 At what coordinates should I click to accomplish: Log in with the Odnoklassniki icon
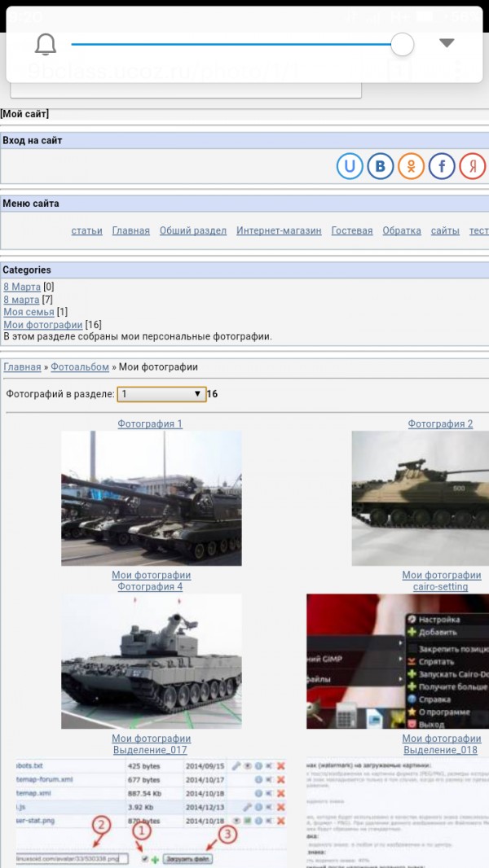click(x=411, y=166)
